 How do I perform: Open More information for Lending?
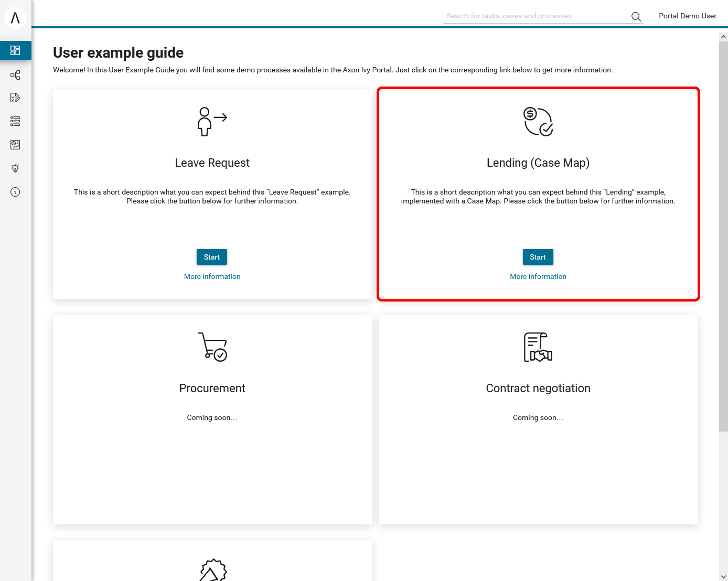click(538, 276)
